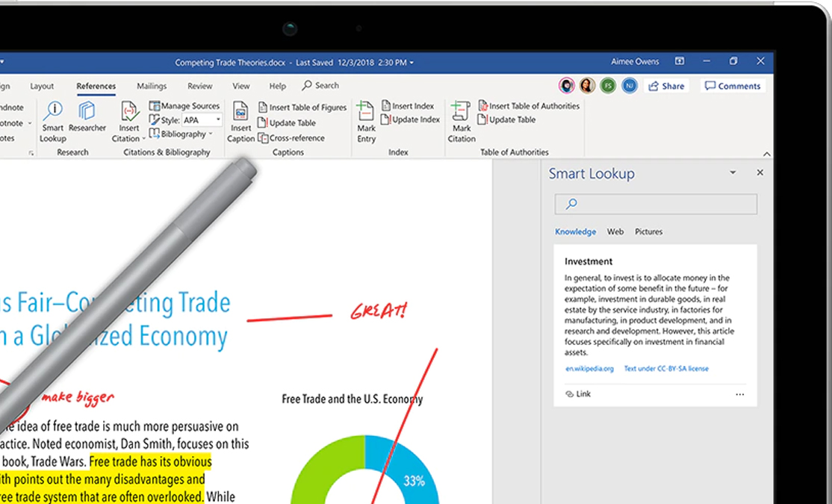Open the Layout tab
The image size is (832, 504).
tap(42, 86)
